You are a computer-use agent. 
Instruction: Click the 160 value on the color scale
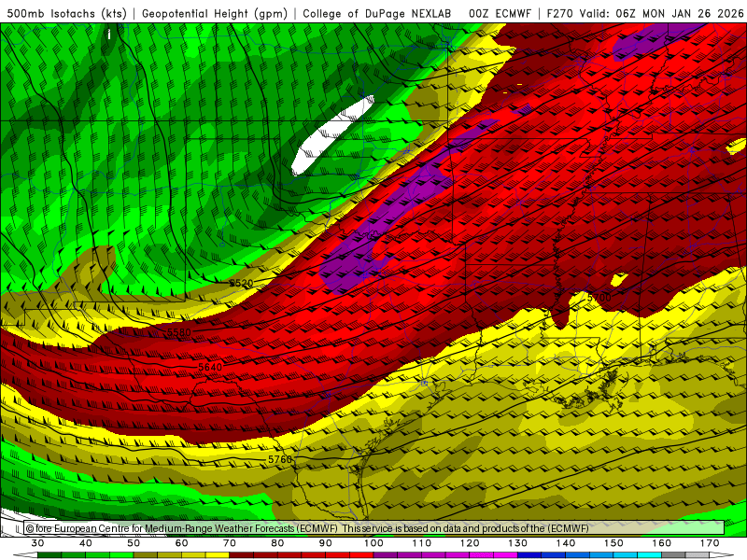click(x=662, y=543)
